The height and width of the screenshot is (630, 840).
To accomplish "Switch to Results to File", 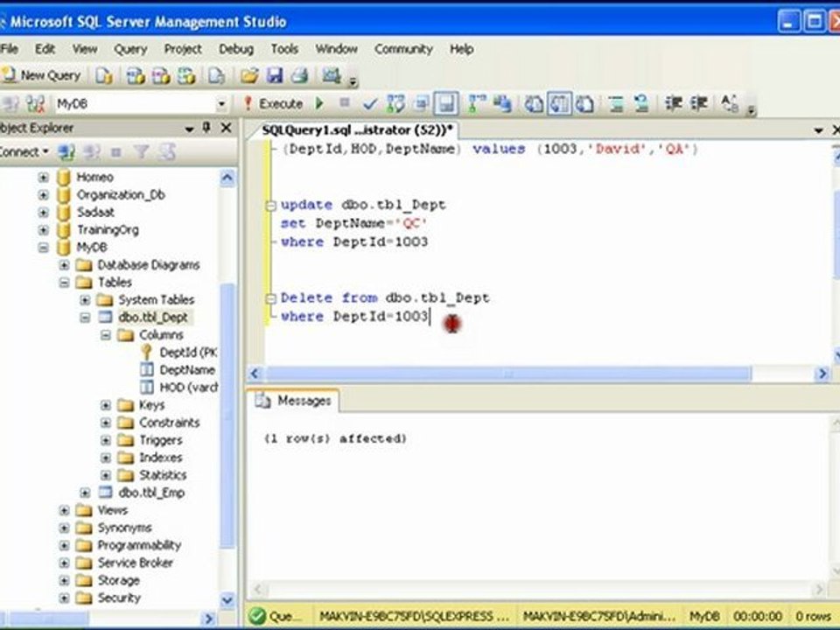I will (x=584, y=103).
